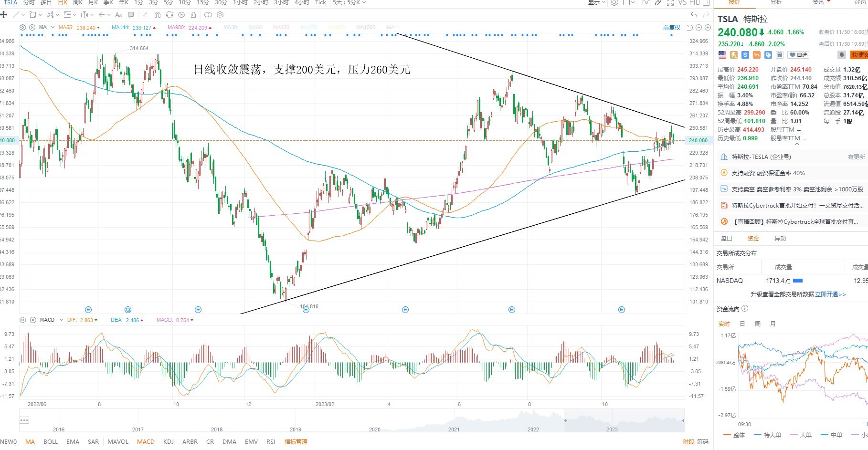Toggle the 特大单 legend line
This screenshot has height=450, width=868.
768,435
